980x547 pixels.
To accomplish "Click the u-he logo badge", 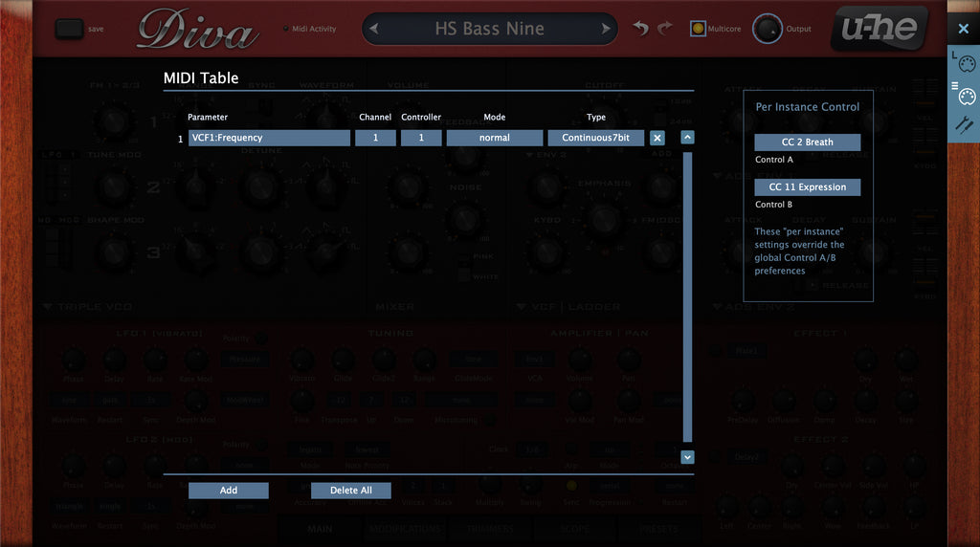I will (x=880, y=28).
